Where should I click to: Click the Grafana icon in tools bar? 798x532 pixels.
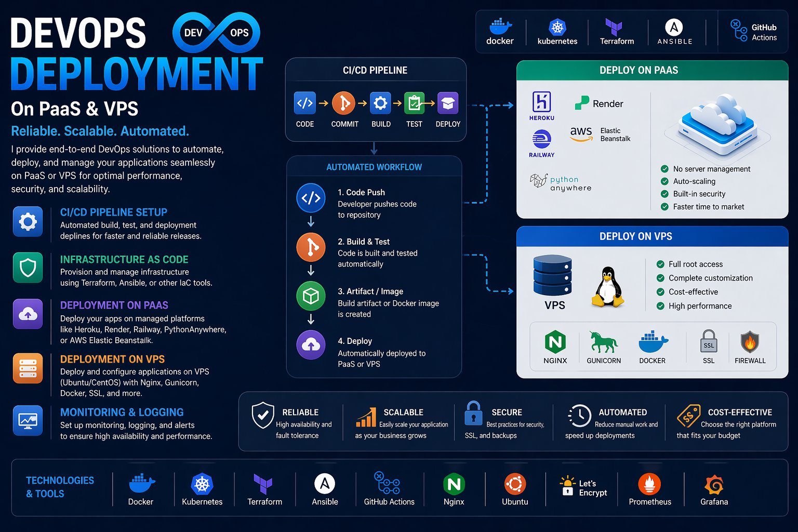(x=714, y=485)
